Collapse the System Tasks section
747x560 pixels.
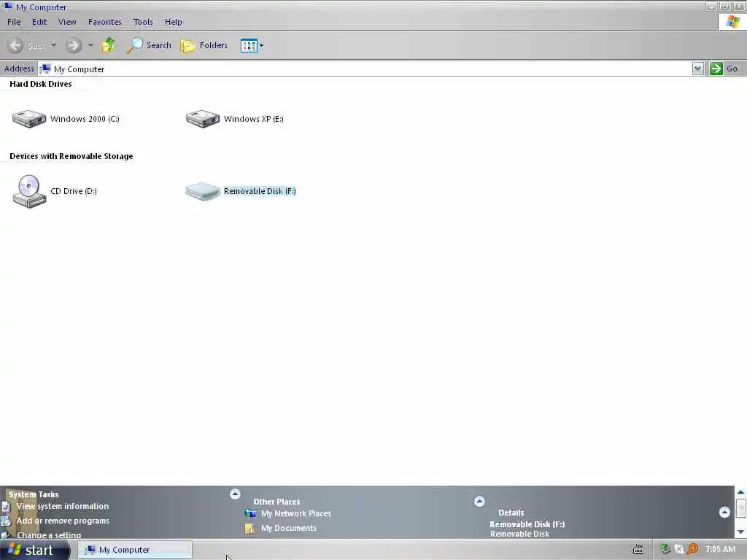tap(235, 494)
